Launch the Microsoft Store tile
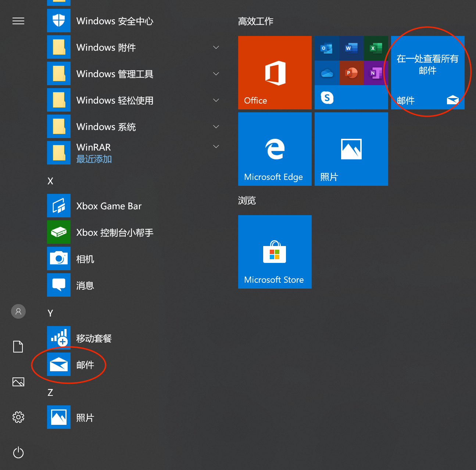The height and width of the screenshot is (470, 476). 275,252
